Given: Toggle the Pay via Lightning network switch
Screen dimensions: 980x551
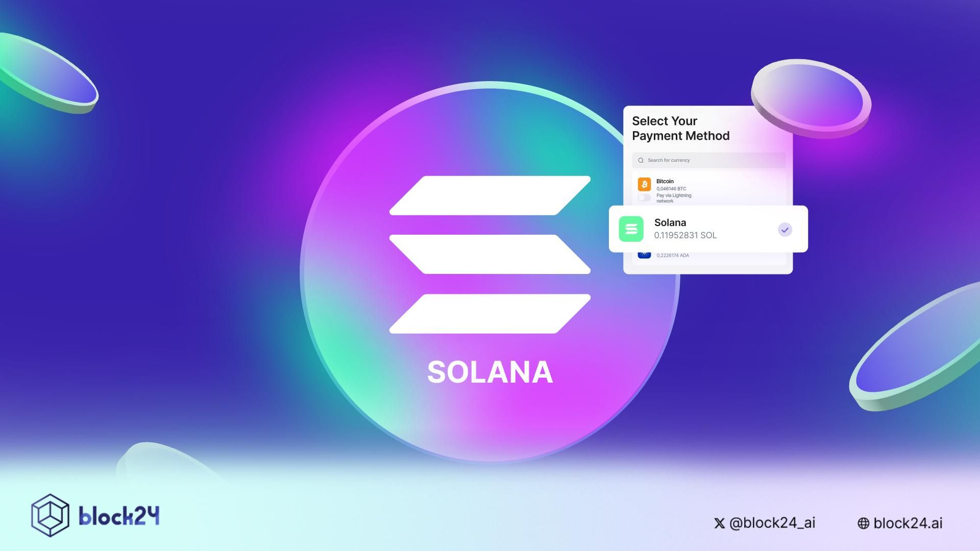Looking at the screenshot, I should [x=644, y=198].
